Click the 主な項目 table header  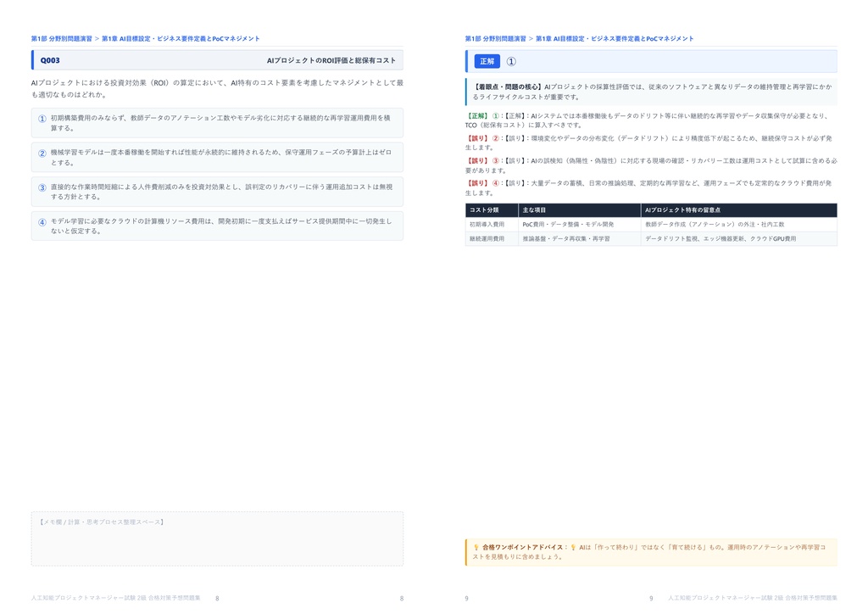[x=580, y=209]
